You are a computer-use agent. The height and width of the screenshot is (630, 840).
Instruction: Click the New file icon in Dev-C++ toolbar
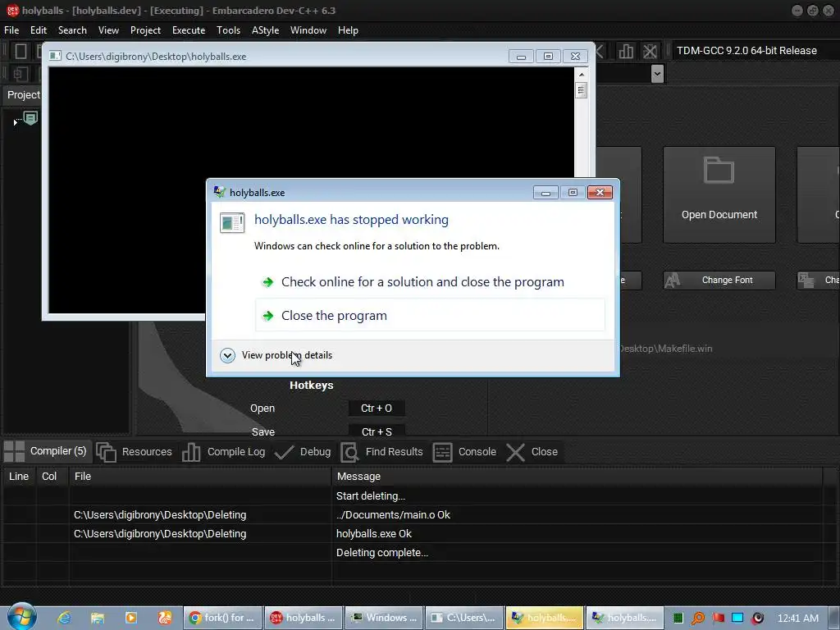(21, 51)
